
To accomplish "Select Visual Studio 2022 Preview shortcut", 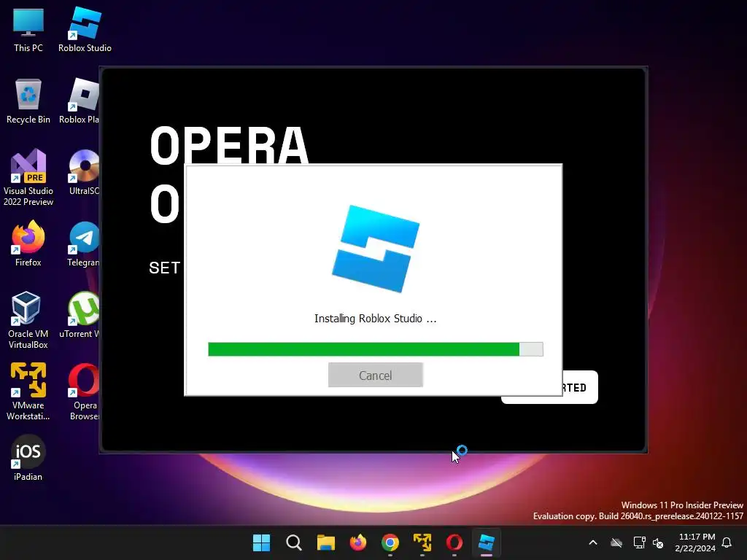I will coord(28,177).
